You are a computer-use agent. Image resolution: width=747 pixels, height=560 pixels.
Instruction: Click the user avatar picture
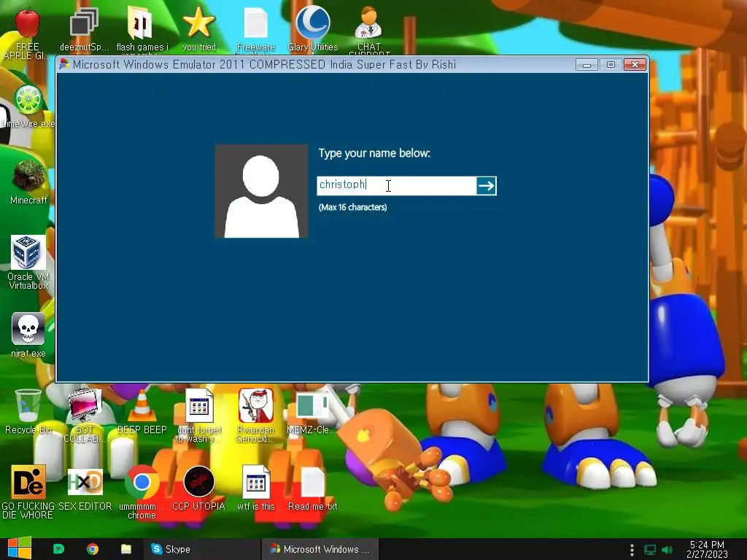tap(261, 191)
